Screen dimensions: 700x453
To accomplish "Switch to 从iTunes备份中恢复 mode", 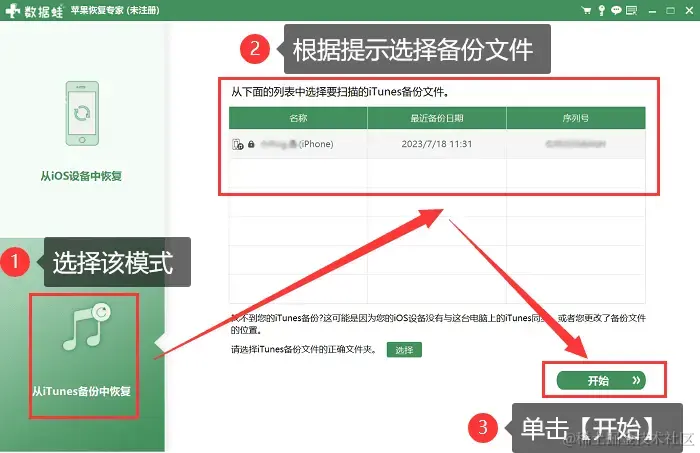I will pyautogui.click(x=82, y=391).
